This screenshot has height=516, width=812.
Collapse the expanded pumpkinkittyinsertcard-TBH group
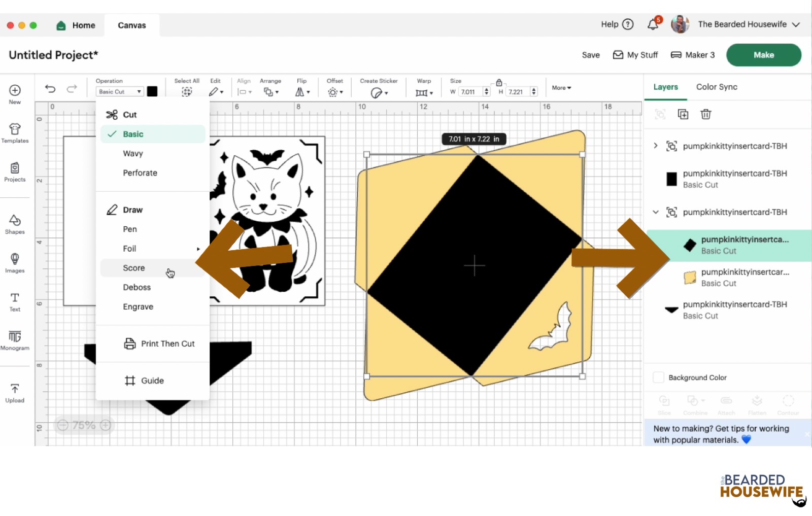pyautogui.click(x=655, y=212)
